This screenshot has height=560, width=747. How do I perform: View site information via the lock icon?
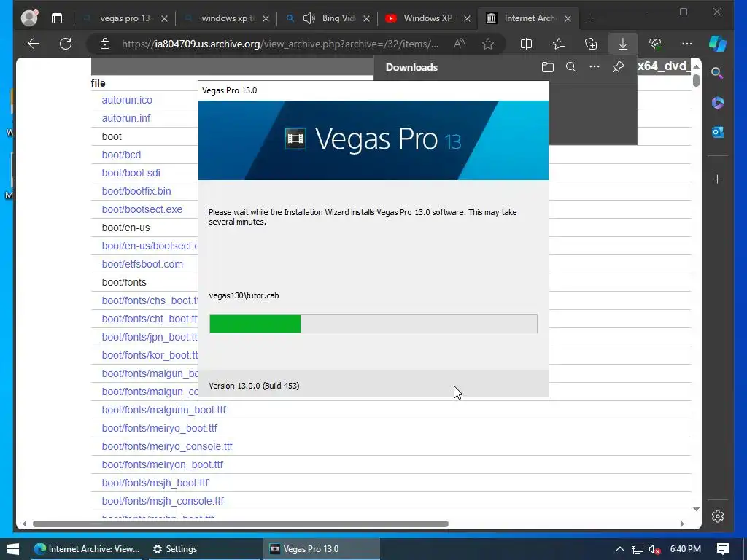pos(105,44)
